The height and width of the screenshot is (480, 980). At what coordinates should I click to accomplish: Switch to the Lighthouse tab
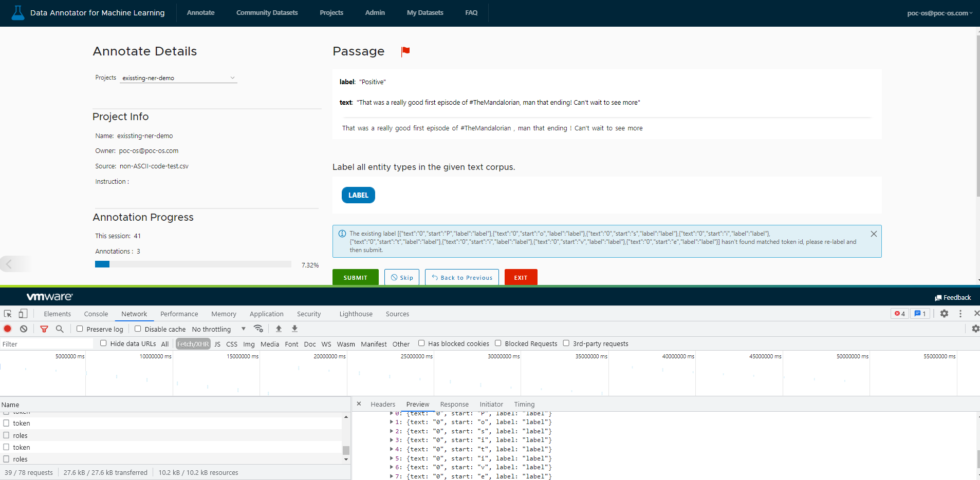coord(355,314)
